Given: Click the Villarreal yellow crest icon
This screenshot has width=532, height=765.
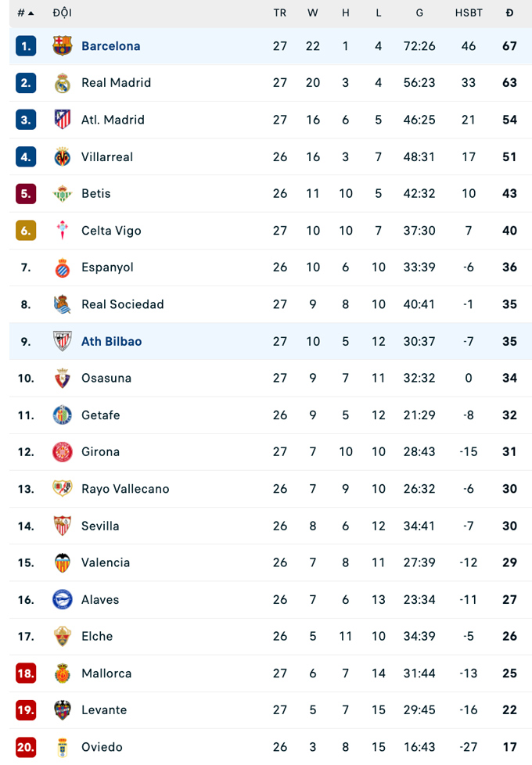Looking at the screenshot, I should tap(63, 156).
